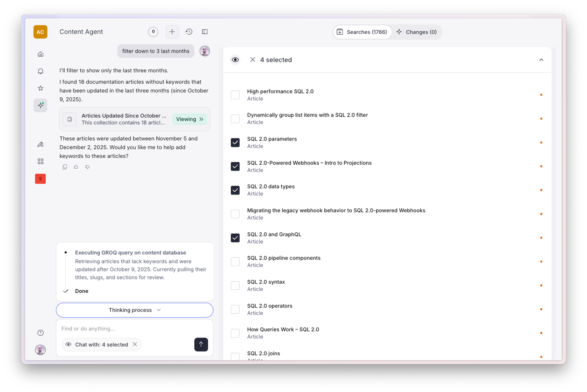587x392 pixels.
Task: Toggle the sidebar panel layout icon
Action: pyautogui.click(x=205, y=32)
